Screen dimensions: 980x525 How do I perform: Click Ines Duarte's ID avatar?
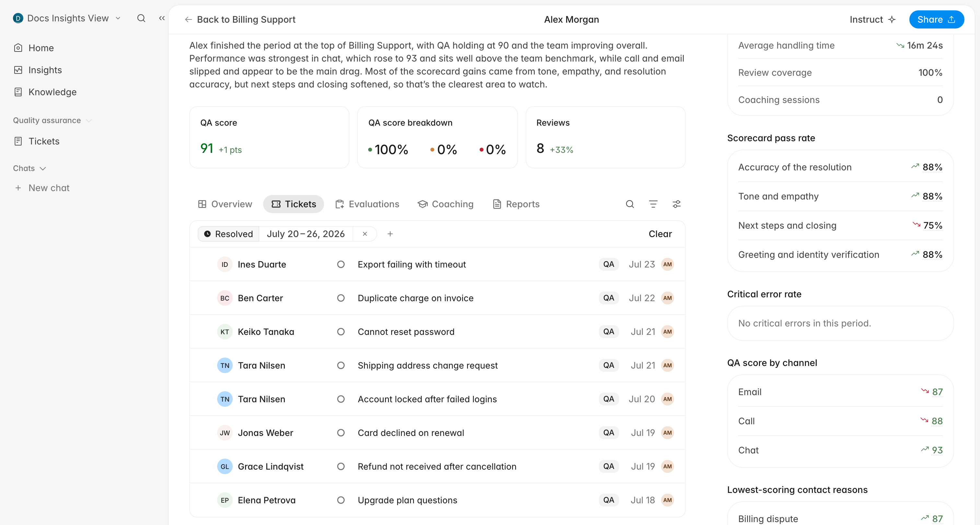[225, 264]
